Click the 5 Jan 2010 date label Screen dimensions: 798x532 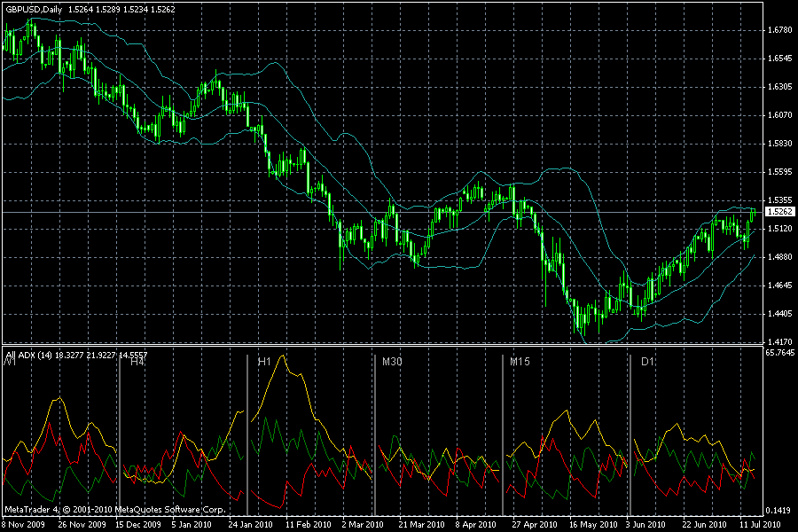pyautogui.click(x=192, y=524)
